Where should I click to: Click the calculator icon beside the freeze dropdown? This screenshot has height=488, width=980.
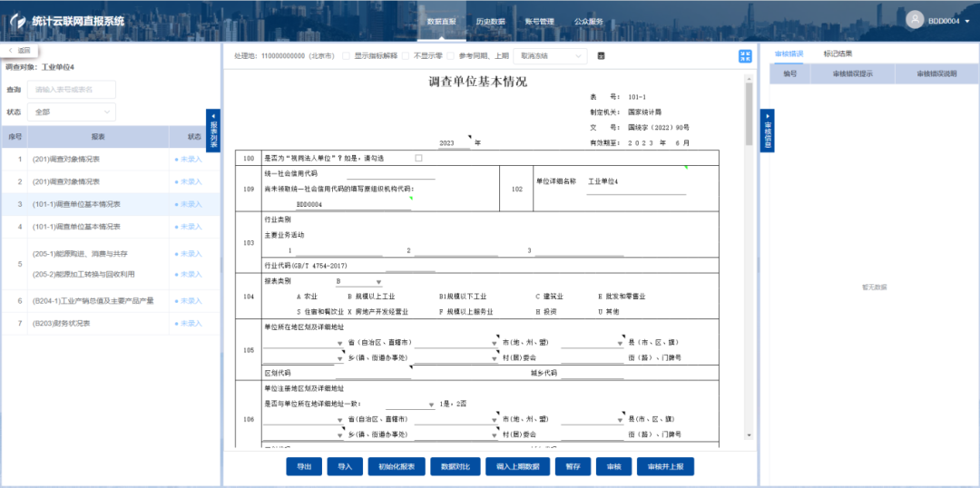pos(601,56)
